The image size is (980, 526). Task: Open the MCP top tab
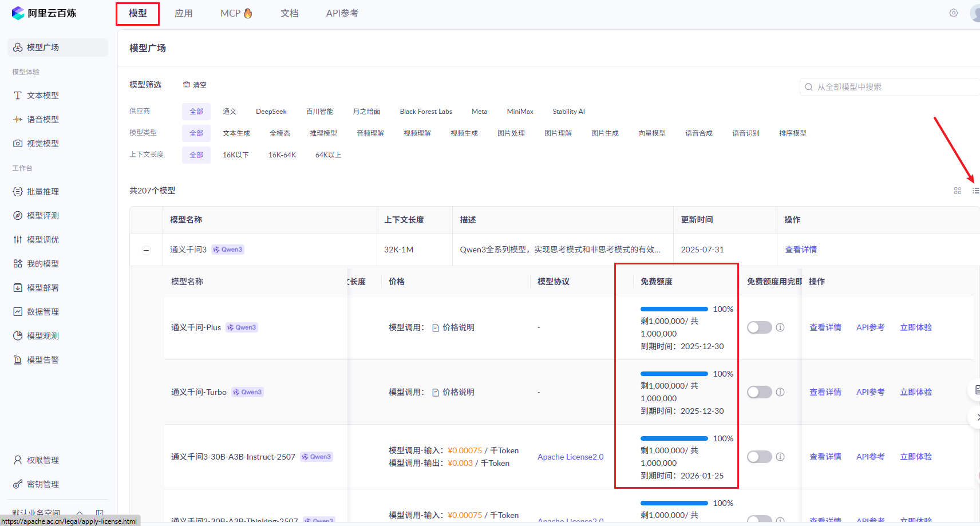[236, 13]
